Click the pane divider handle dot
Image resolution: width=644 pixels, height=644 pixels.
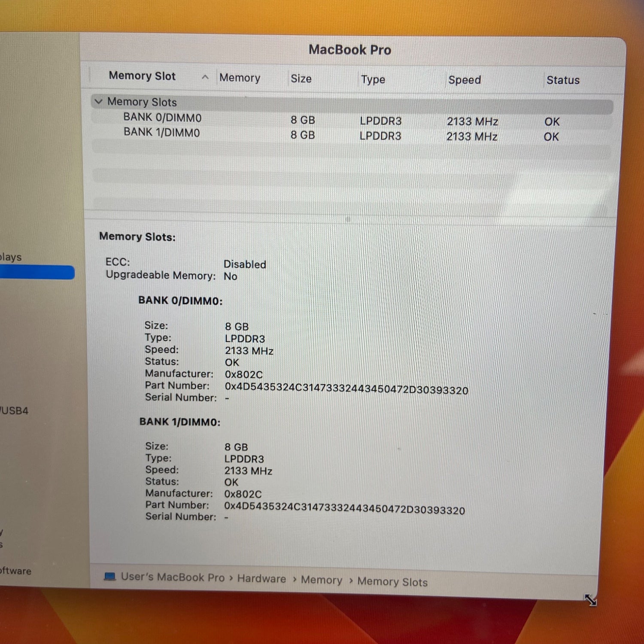(x=348, y=219)
